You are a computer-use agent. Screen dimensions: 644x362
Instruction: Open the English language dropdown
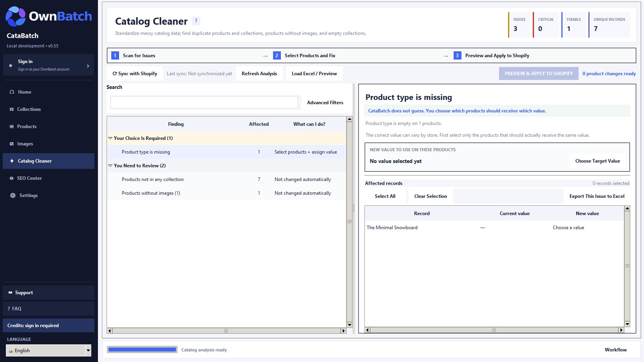coord(49,351)
